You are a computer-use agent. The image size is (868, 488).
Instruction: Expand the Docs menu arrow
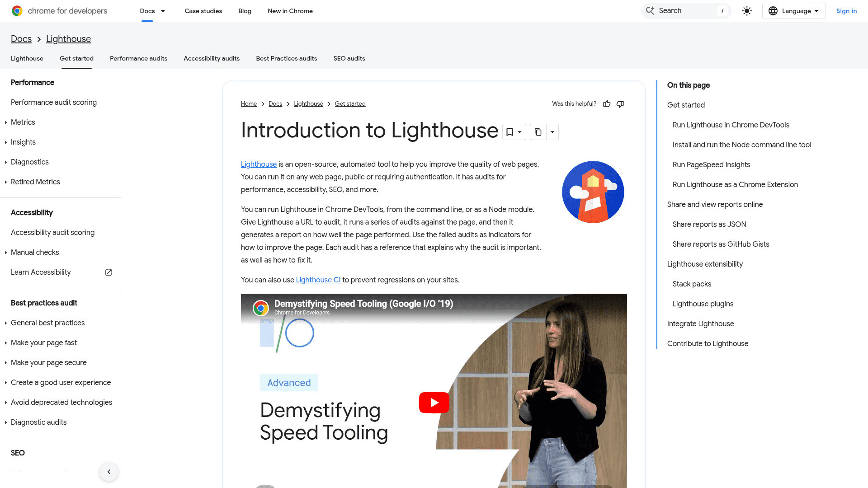pos(163,11)
